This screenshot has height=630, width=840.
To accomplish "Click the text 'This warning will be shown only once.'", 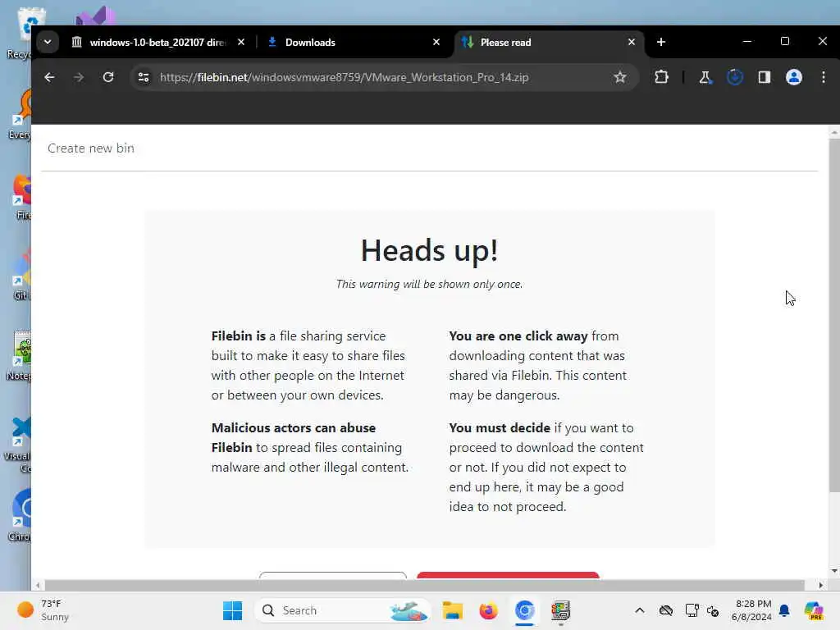I will [x=430, y=284].
